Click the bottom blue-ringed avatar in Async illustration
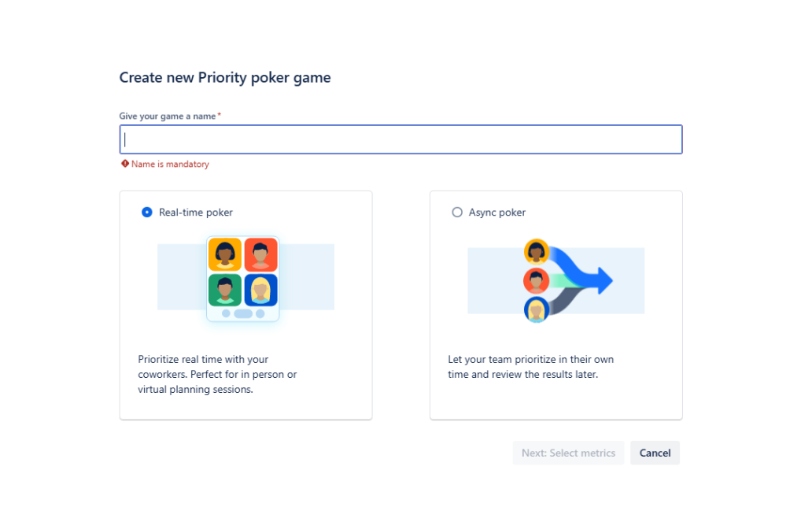 [537, 309]
